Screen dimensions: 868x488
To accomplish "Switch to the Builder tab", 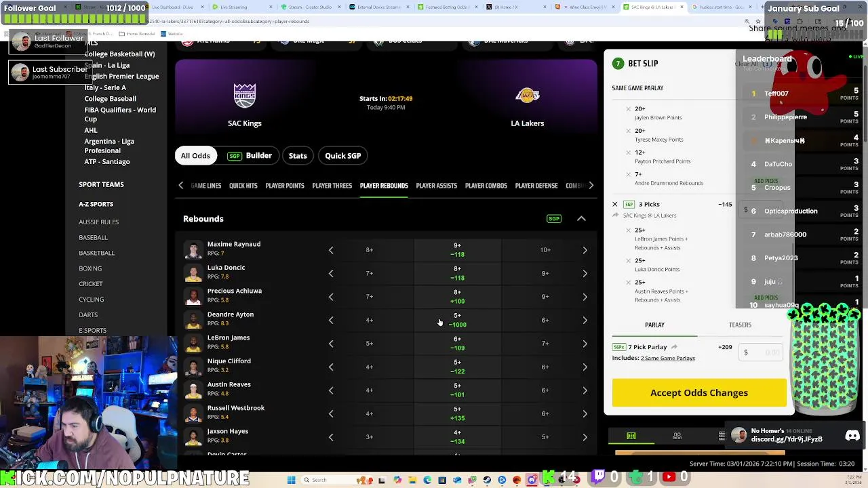I will click(x=250, y=156).
